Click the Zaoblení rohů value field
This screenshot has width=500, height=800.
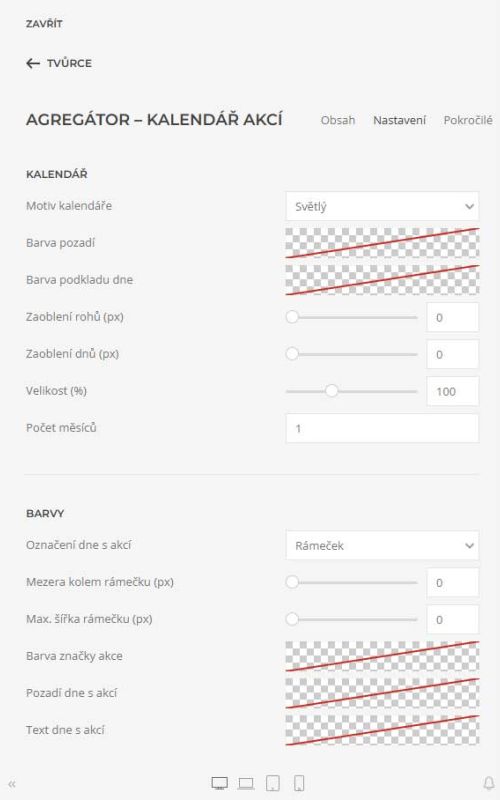(453, 317)
